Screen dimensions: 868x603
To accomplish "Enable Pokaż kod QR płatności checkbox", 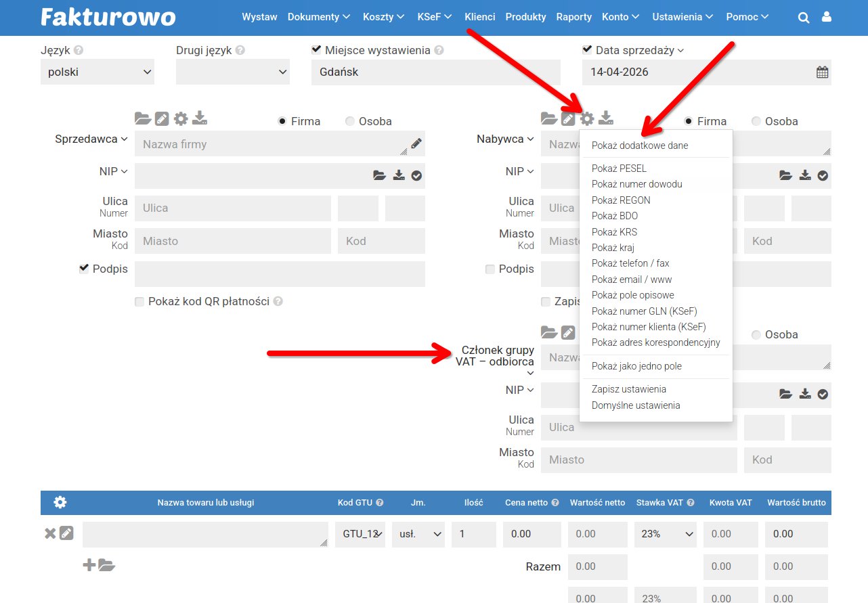I will tap(139, 302).
